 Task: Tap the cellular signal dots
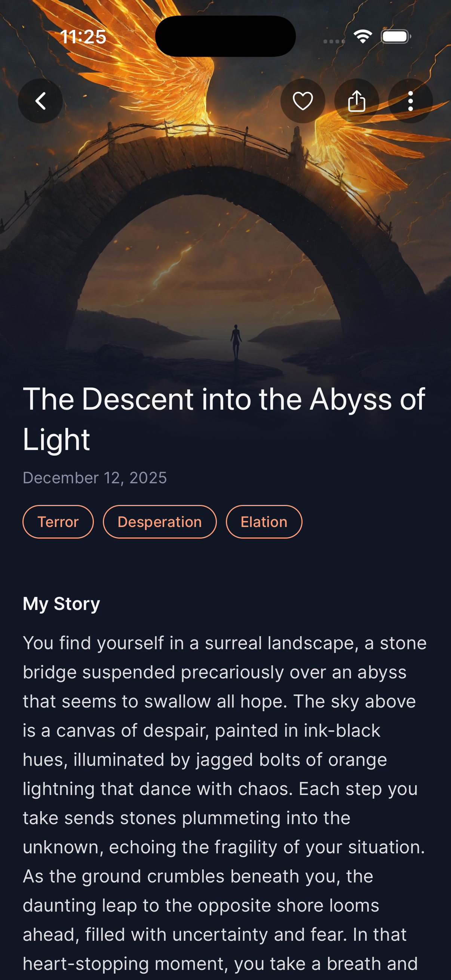pos(334,41)
